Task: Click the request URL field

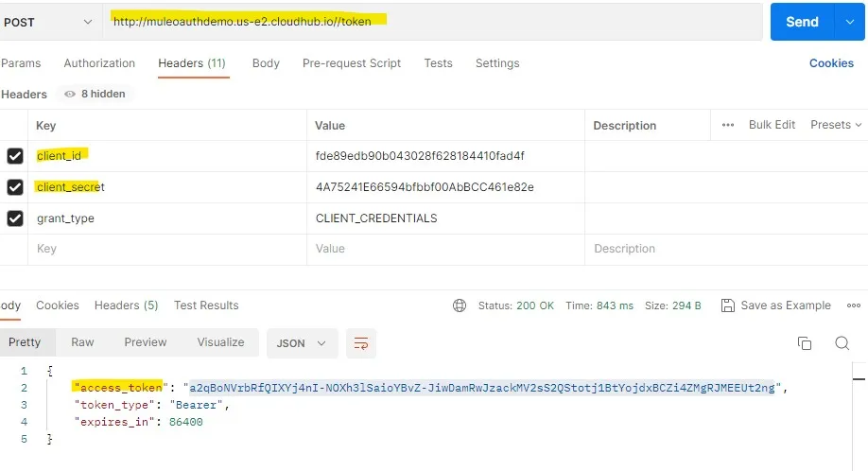Action: click(x=432, y=22)
